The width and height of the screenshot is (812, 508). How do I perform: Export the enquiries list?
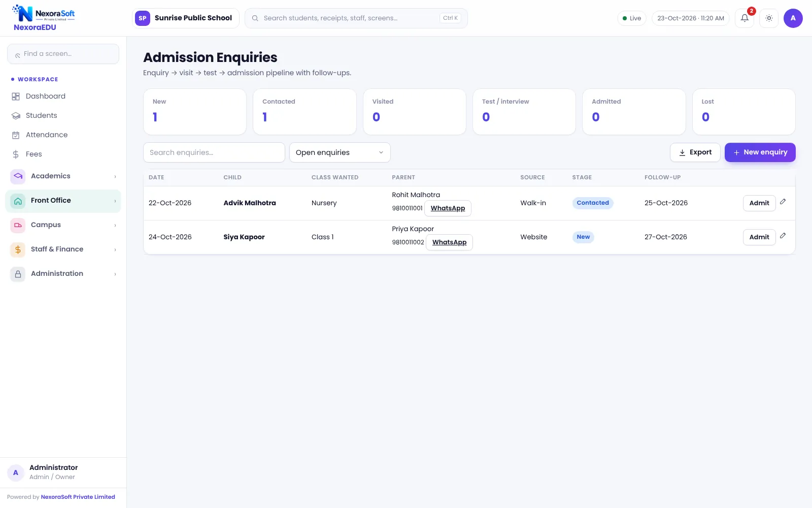(x=695, y=152)
